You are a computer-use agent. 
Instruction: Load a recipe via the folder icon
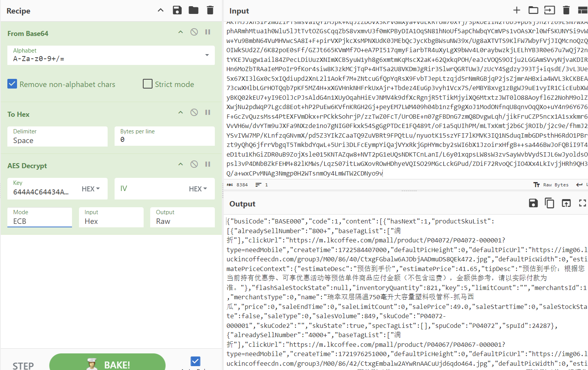tap(194, 10)
